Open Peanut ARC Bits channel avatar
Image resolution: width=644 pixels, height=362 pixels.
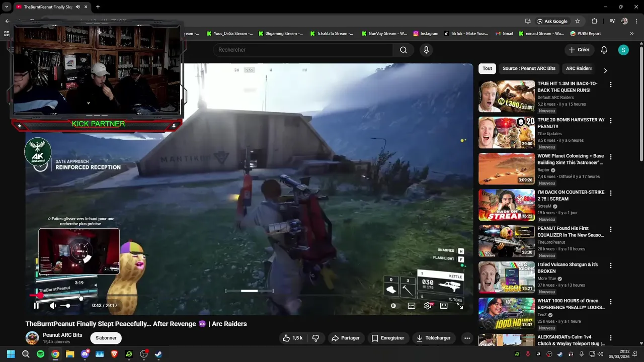[x=32, y=338]
